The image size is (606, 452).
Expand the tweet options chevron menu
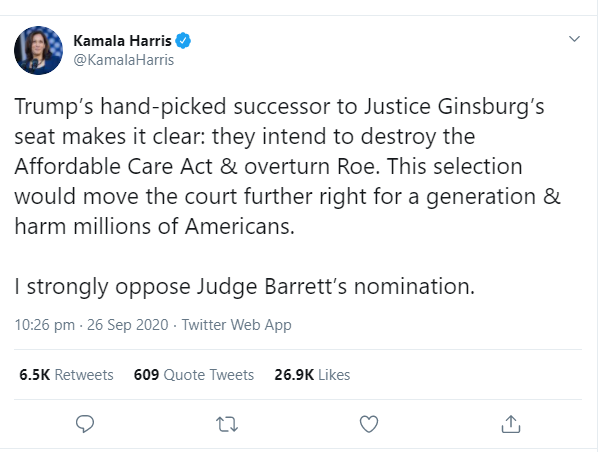tap(574, 39)
